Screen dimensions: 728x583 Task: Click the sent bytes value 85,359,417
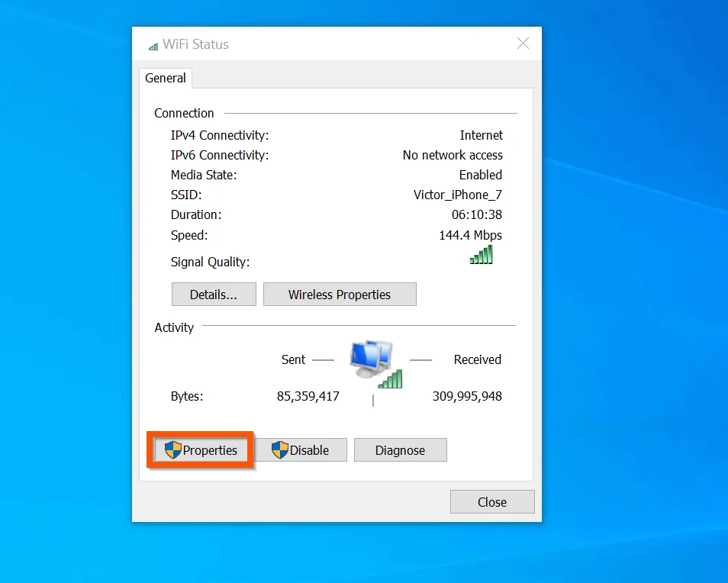point(308,396)
